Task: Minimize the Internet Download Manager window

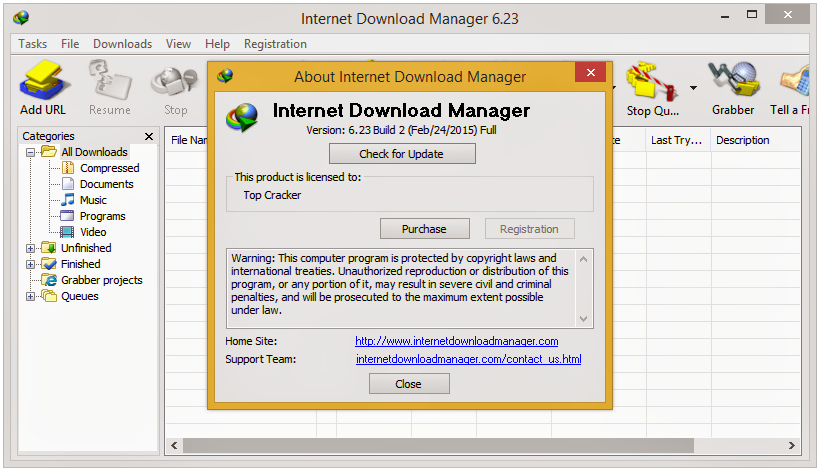Action: (725, 16)
